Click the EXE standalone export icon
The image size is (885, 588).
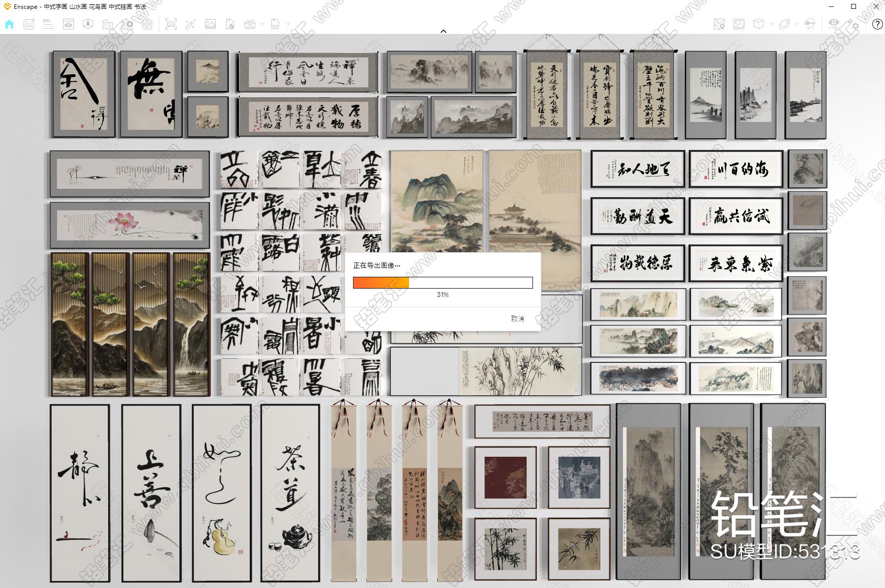click(276, 24)
